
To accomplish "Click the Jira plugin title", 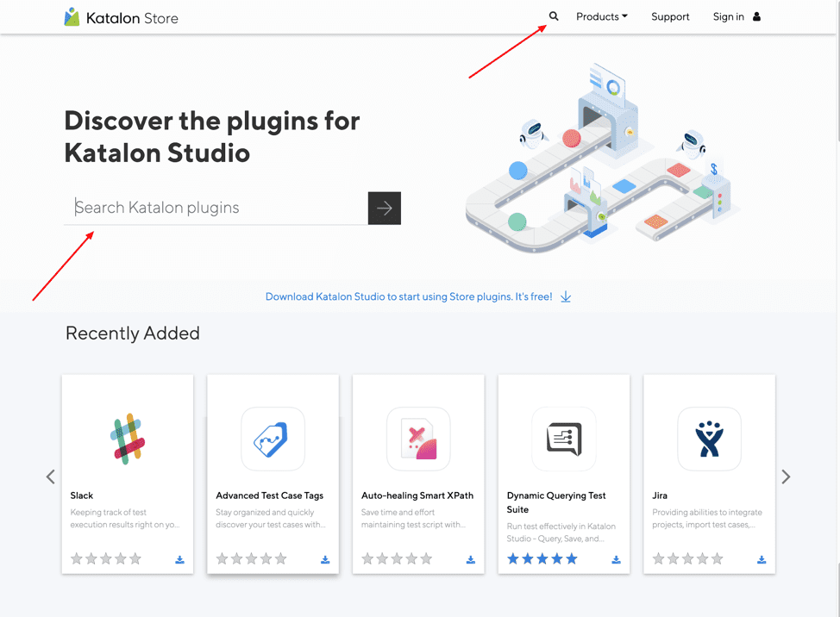I will click(x=660, y=495).
